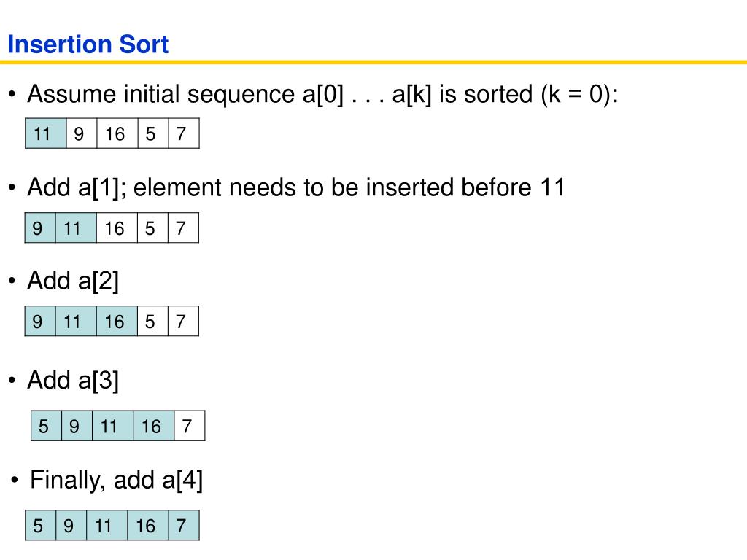Select the unsorted 5 cell under Add a[1]
This screenshot has width=747, height=560.
point(152,227)
